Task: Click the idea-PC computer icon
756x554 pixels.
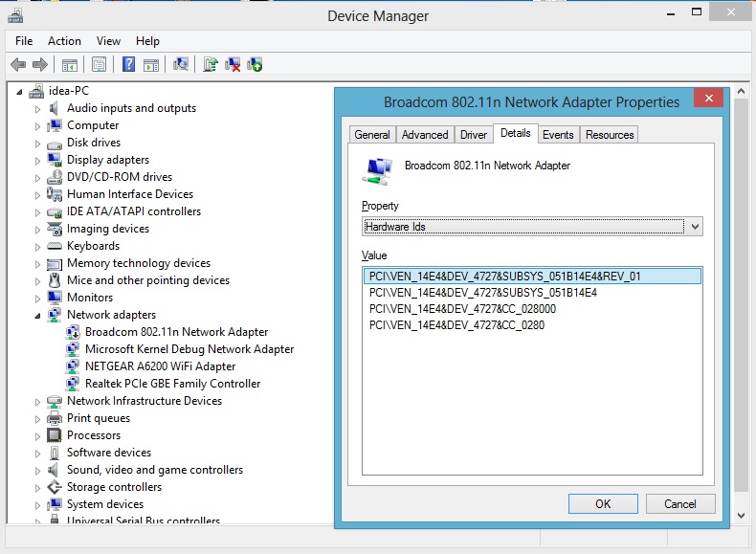Action: pyautogui.click(x=36, y=91)
